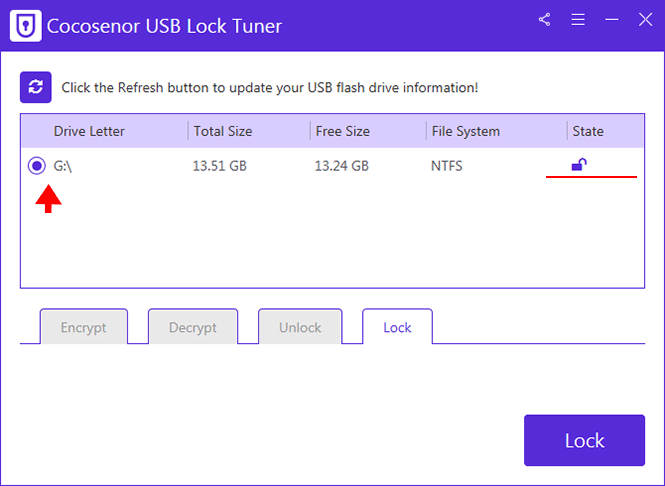Minimize the USB Lock Tuner window
Viewport: 665px width, 486px height.
pyautogui.click(x=612, y=20)
